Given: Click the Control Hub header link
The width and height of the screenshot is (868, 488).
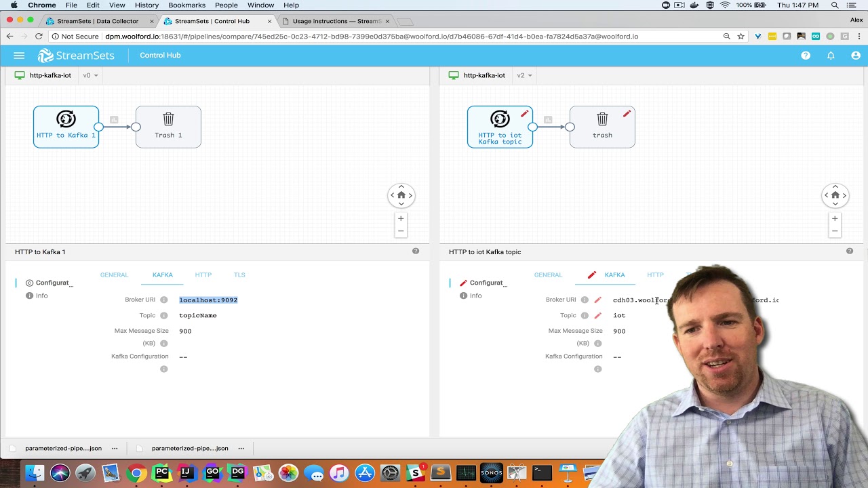Looking at the screenshot, I should 160,56.
